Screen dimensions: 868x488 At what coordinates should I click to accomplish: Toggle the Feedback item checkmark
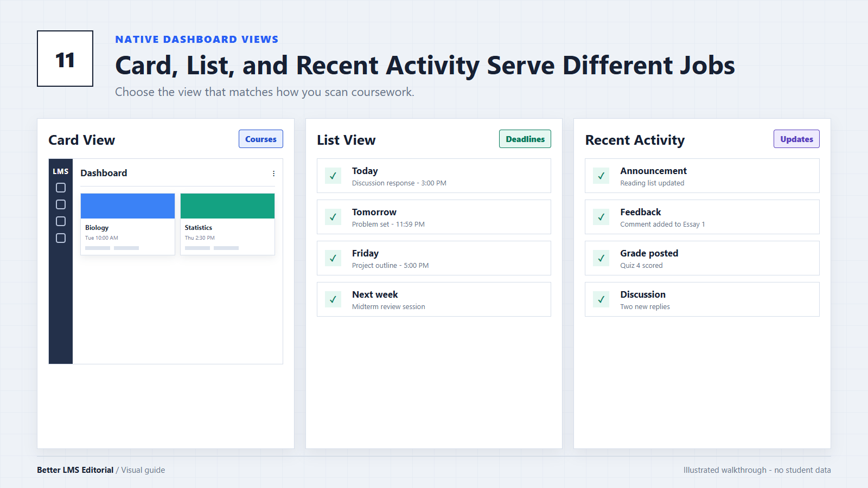(x=601, y=217)
